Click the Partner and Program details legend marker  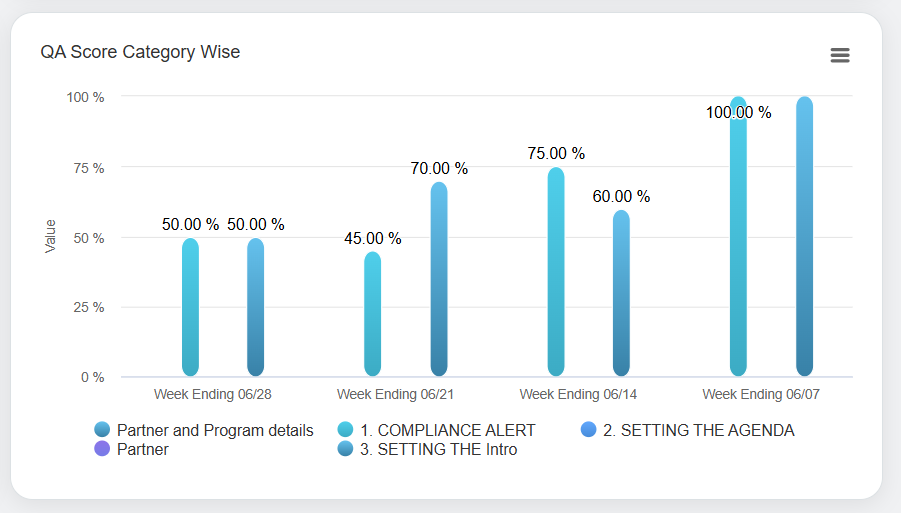pyautogui.click(x=102, y=430)
